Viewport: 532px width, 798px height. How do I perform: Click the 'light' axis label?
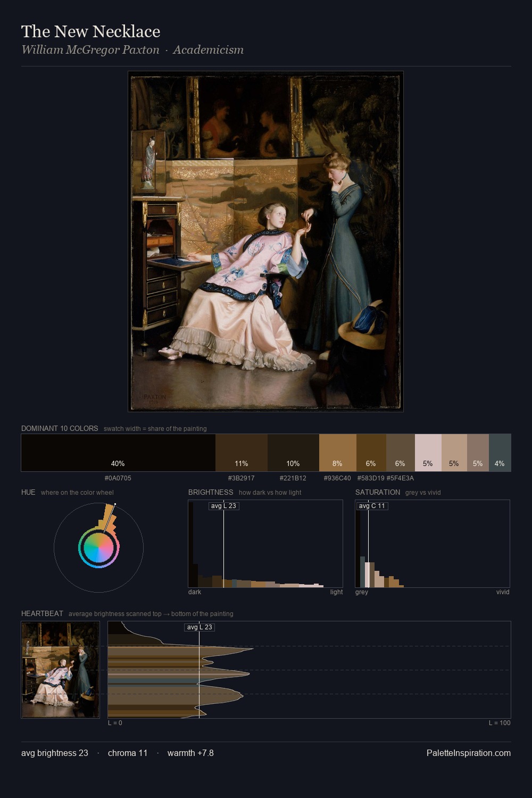tap(337, 592)
